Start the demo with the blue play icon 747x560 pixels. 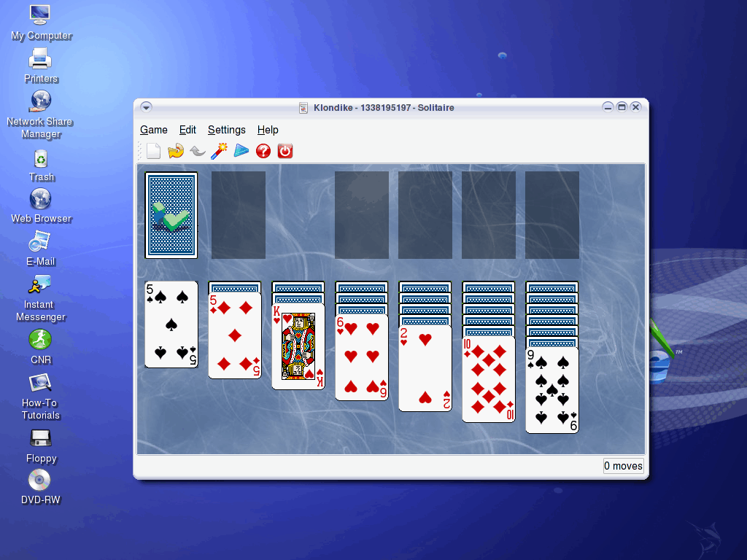[241, 151]
